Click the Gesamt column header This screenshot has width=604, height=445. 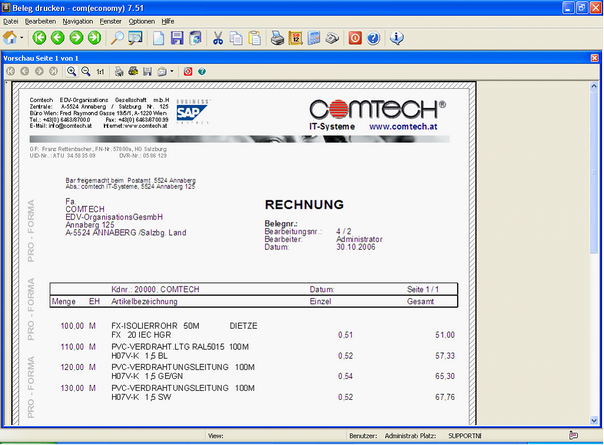click(420, 301)
